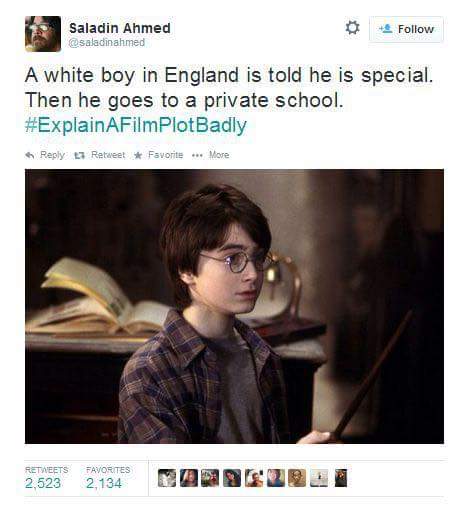Click the Reply arrow icon

point(30,155)
